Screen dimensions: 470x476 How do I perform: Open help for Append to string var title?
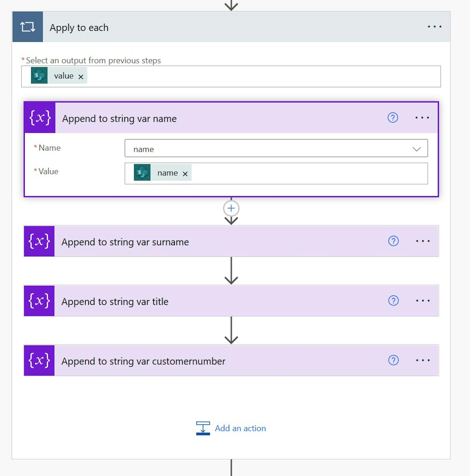point(394,300)
